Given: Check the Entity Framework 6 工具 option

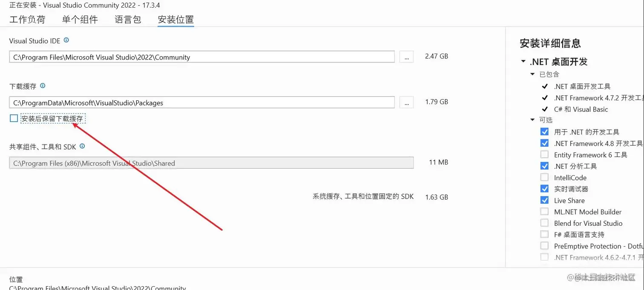Looking at the screenshot, I should click(545, 154).
